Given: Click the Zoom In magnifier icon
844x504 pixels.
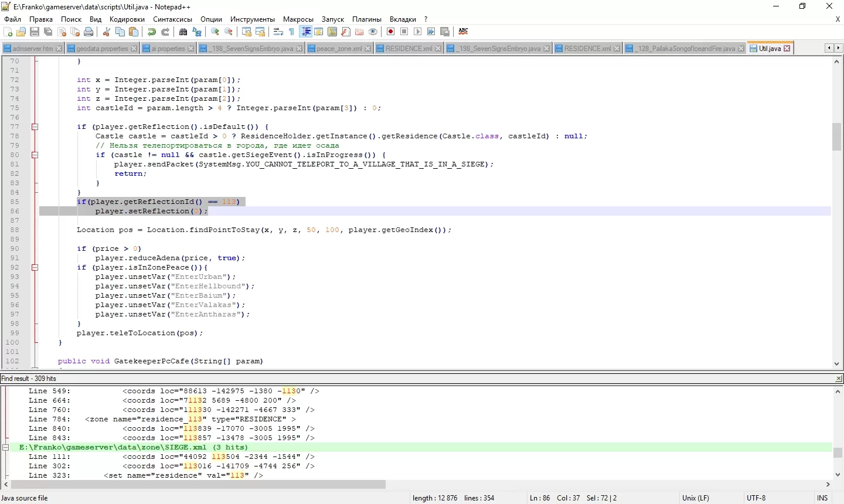Looking at the screenshot, I should pos(215,32).
